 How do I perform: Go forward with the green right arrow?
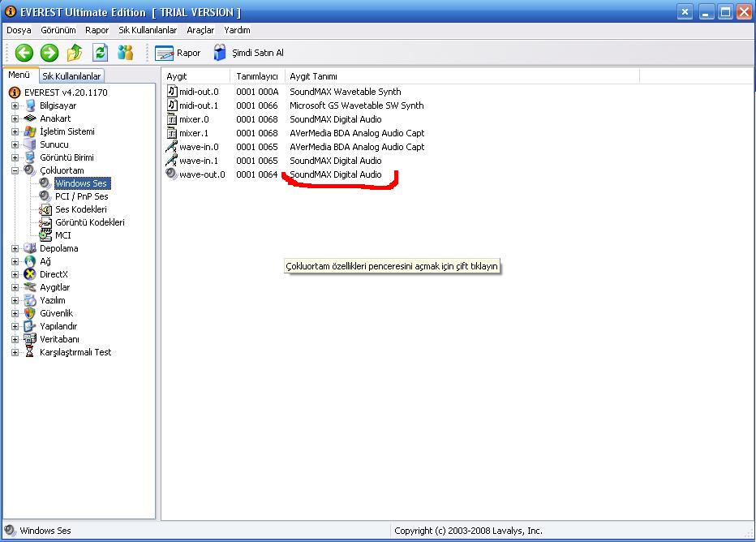(49, 53)
